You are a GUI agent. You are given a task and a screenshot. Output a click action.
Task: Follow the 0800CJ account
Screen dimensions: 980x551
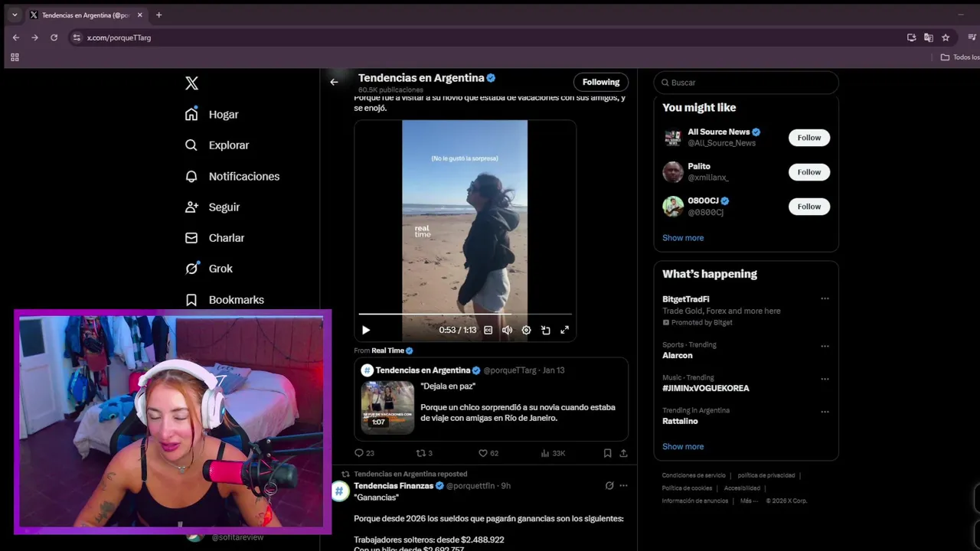809,207
